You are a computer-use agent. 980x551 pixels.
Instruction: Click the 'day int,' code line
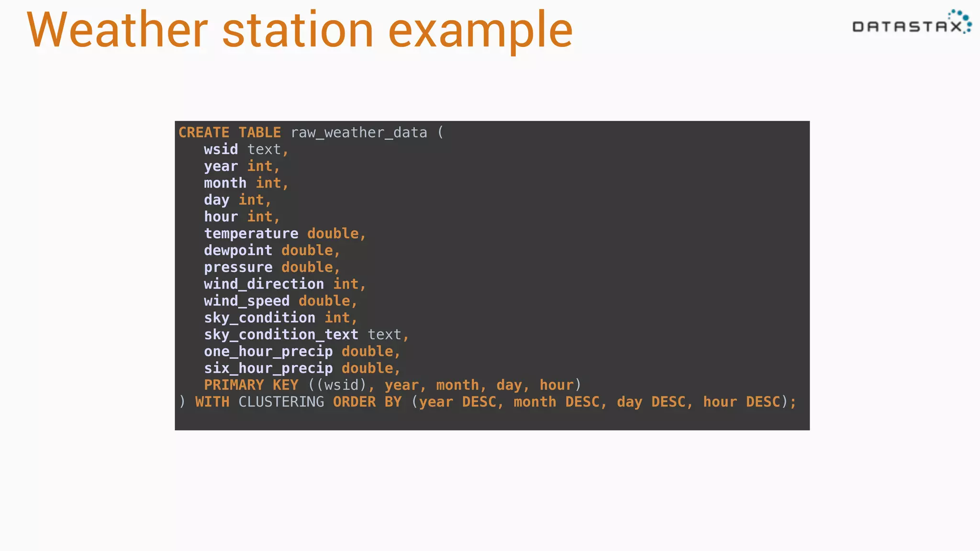(x=237, y=200)
